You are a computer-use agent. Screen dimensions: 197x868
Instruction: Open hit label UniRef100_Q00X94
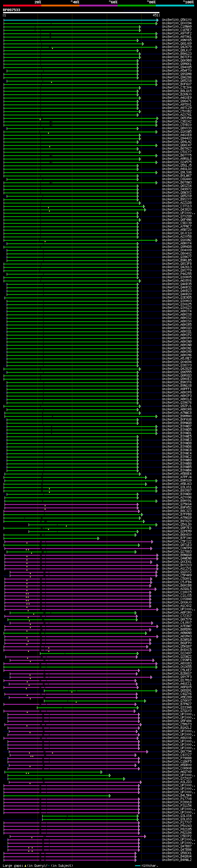pos(176,23)
